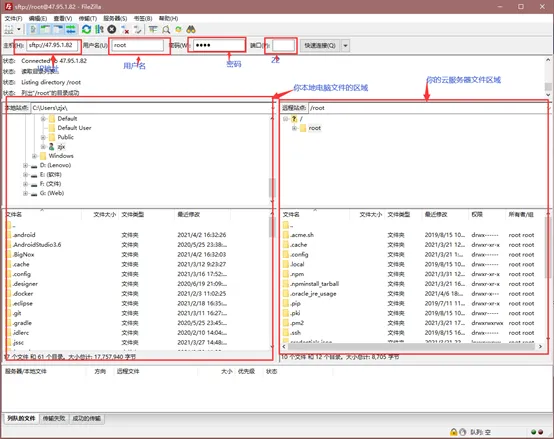Disconnect from server icon
This screenshot has height=439, width=554.
(125, 30)
